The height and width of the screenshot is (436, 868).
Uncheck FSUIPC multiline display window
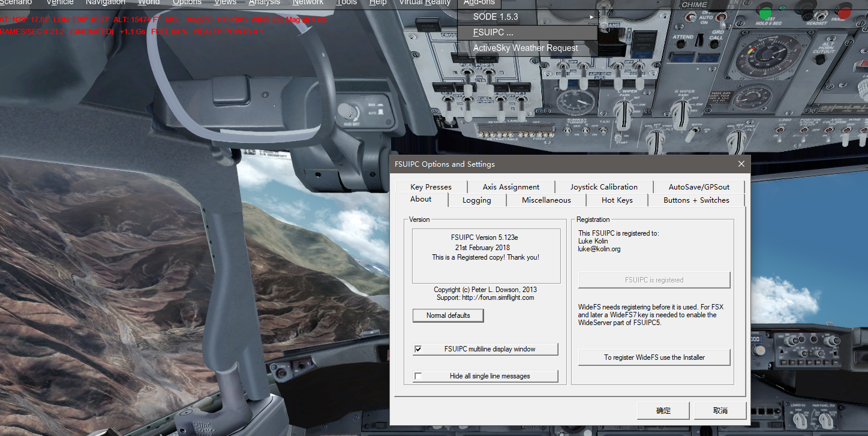point(418,348)
